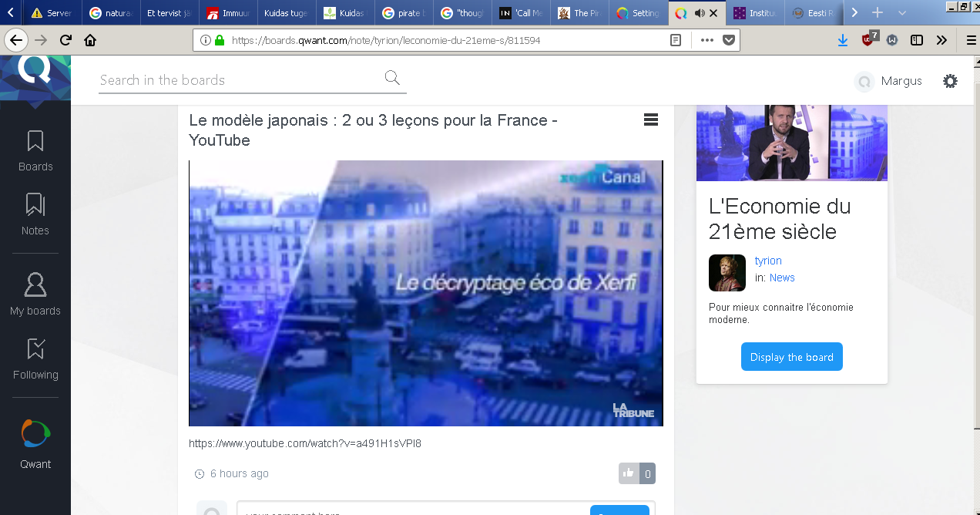980x515 pixels.
Task: Reload the current page
Action: (x=65, y=40)
